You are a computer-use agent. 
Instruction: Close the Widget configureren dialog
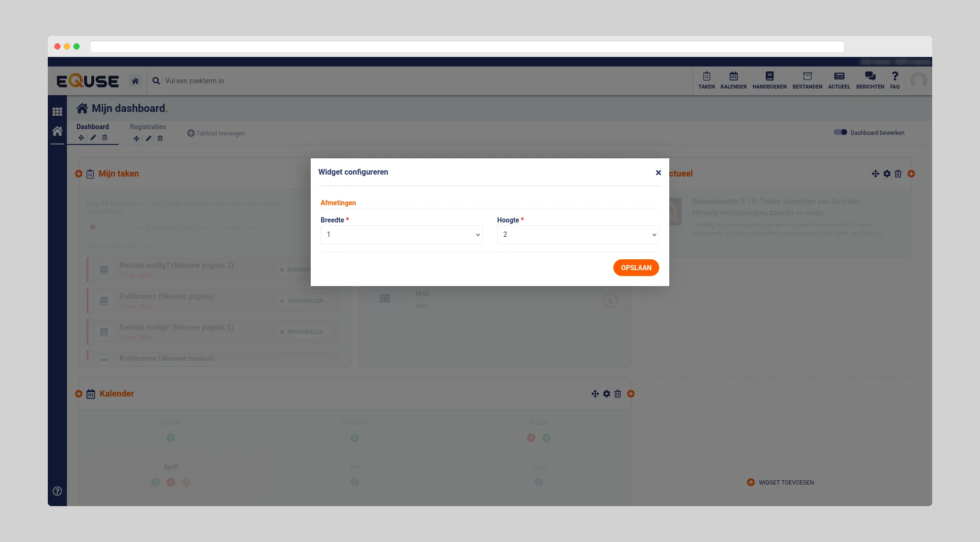658,173
